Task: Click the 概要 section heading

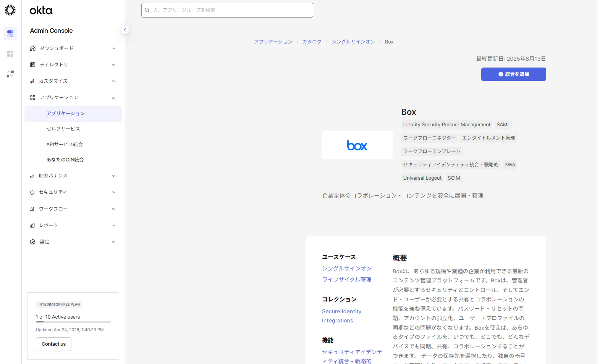Action: pos(400,258)
